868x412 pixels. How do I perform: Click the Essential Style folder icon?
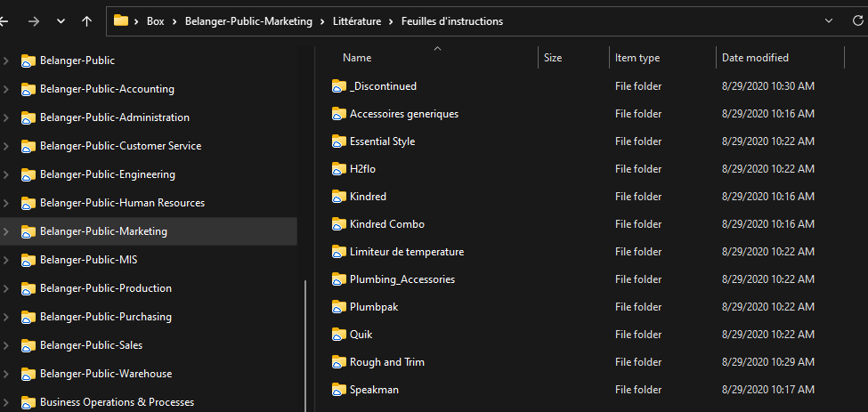pos(339,141)
